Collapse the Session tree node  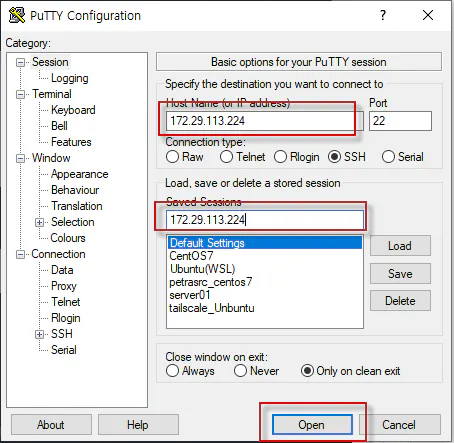click(21, 62)
